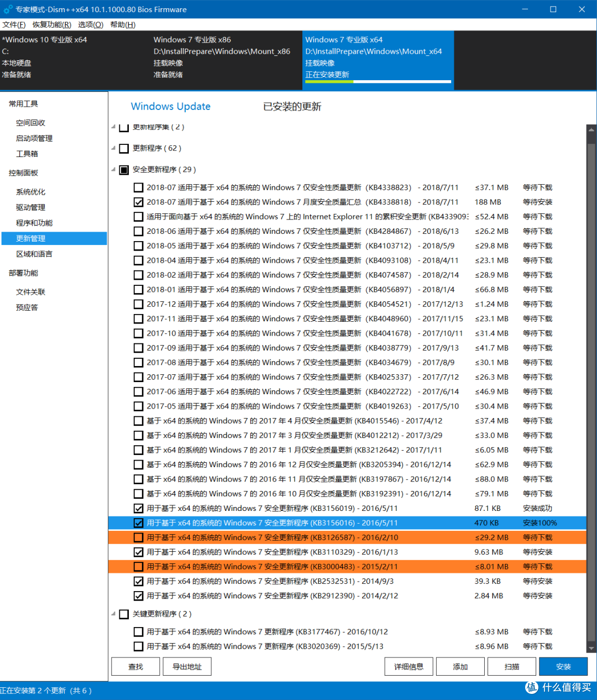Switch to the 已安装的更新 tab
This screenshot has width=597, height=700.
pos(292,107)
